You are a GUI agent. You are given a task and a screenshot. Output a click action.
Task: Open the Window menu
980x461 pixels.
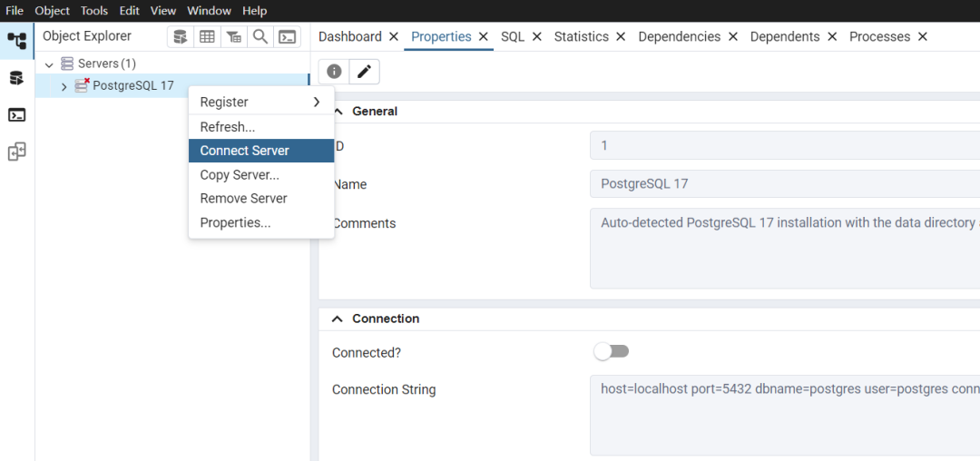tap(210, 11)
